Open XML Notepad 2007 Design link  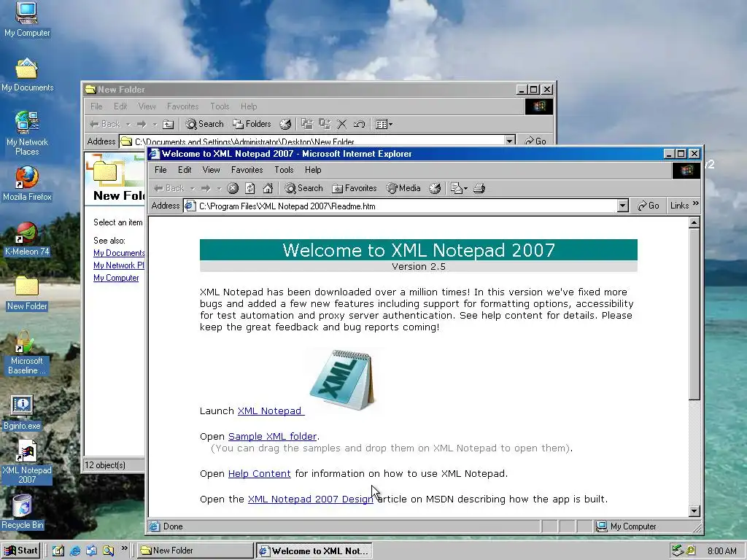coord(310,499)
